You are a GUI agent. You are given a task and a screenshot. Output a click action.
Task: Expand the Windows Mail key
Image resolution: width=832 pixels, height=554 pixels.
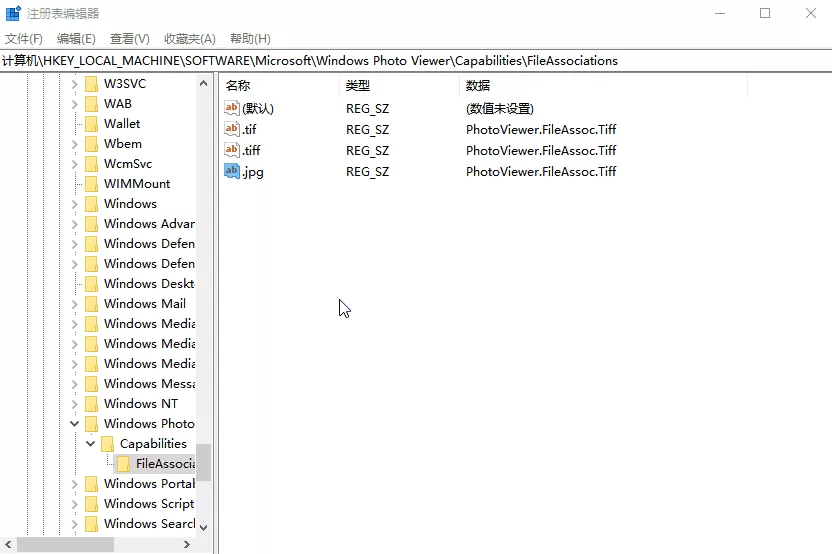point(74,304)
